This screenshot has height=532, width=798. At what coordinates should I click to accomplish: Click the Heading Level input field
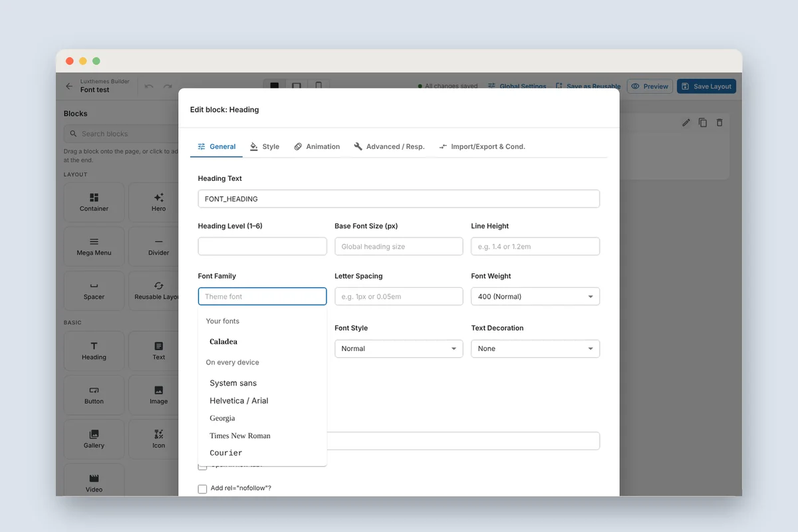tap(263, 246)
